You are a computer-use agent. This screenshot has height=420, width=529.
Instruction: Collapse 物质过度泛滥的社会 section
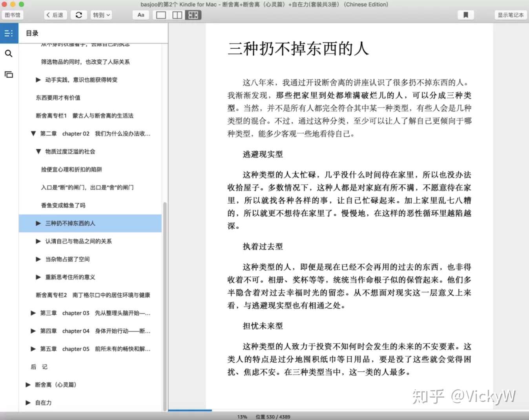(38, 152)
